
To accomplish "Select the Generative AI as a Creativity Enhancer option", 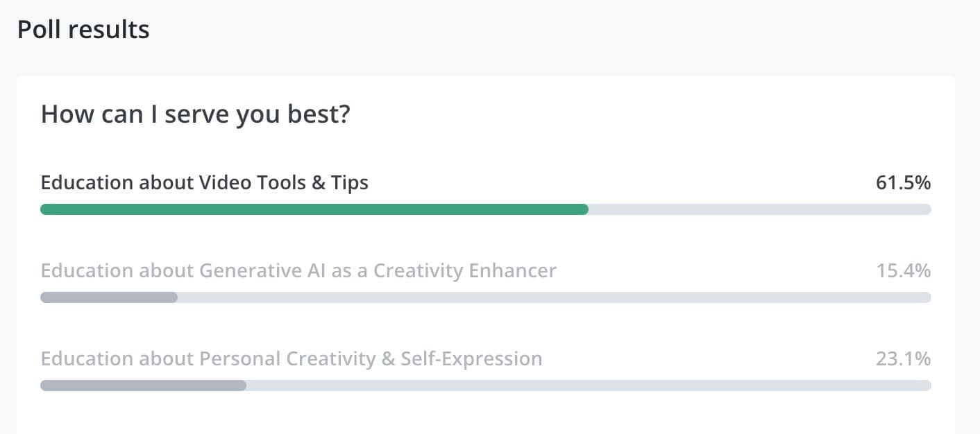I will 298,270.
